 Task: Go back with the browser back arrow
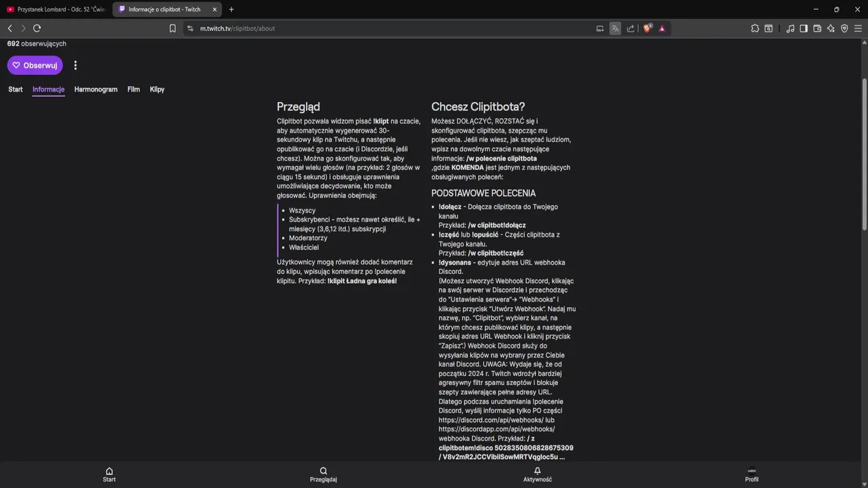coord(9,28)
